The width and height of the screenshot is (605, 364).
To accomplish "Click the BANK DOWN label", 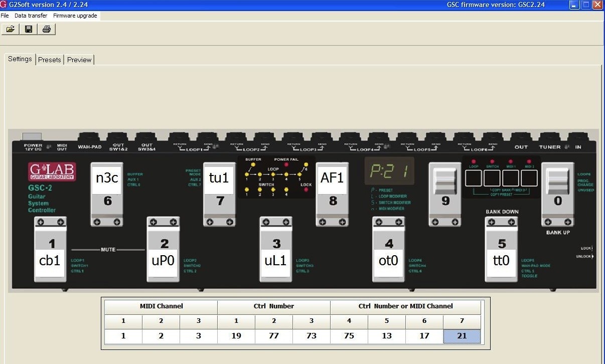I will (x=502, y=212).
